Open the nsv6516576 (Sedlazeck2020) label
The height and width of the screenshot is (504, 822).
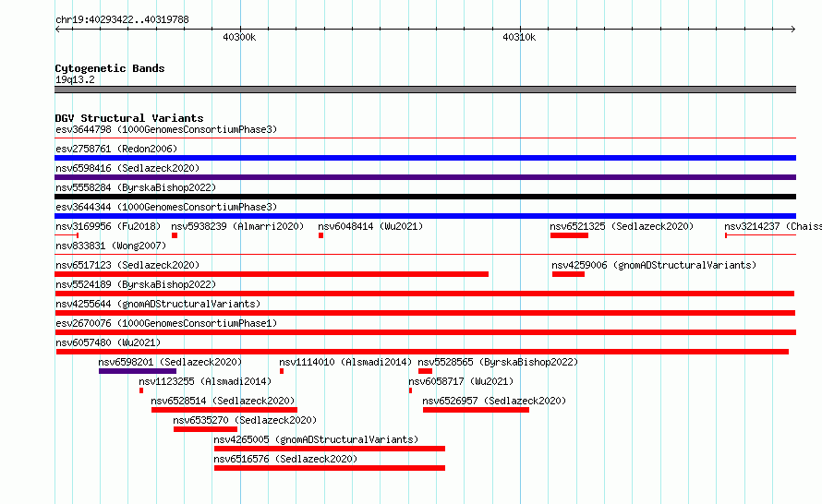[x=285, y=459]
